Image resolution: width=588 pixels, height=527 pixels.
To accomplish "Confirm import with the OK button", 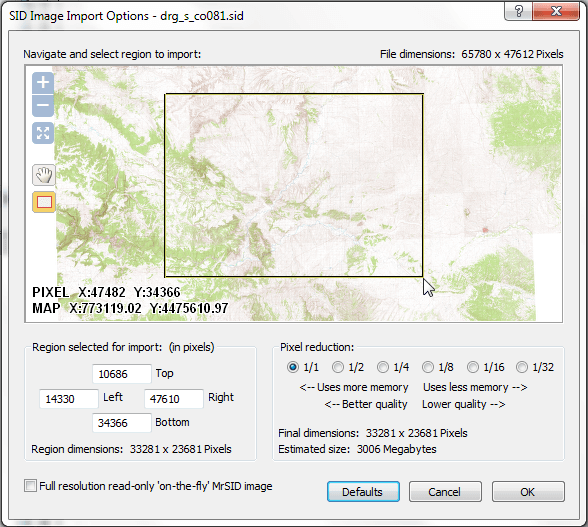I will click(528, 492).
